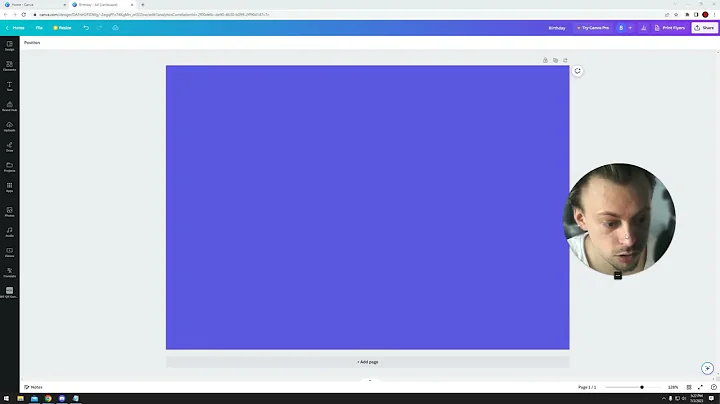Open the help question mark button
The width and height of the screenshot is (720, 404).
pos(714,387)
